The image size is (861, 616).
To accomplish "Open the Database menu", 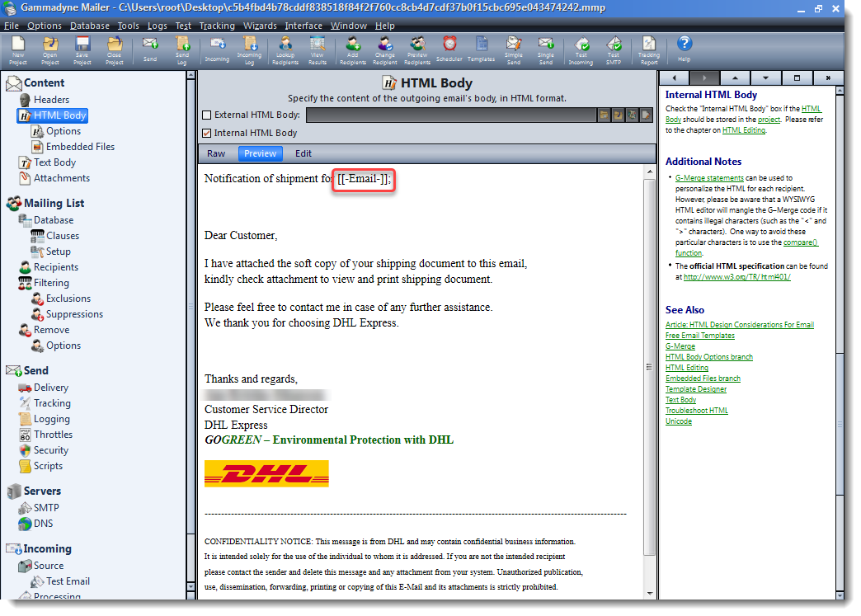I will pos(90,26).
